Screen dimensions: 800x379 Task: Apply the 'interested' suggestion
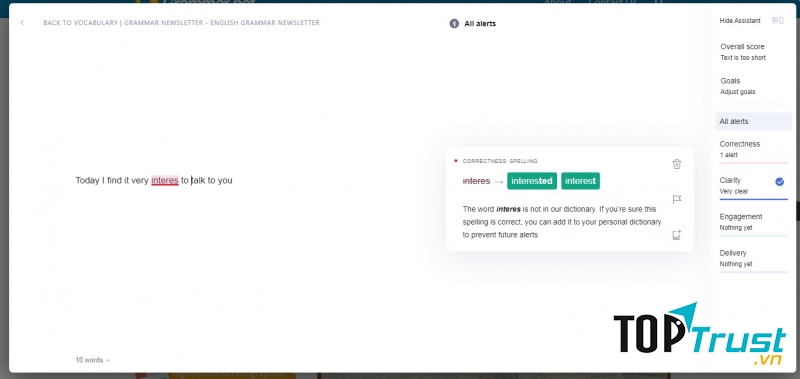click(x=532, y=181)
